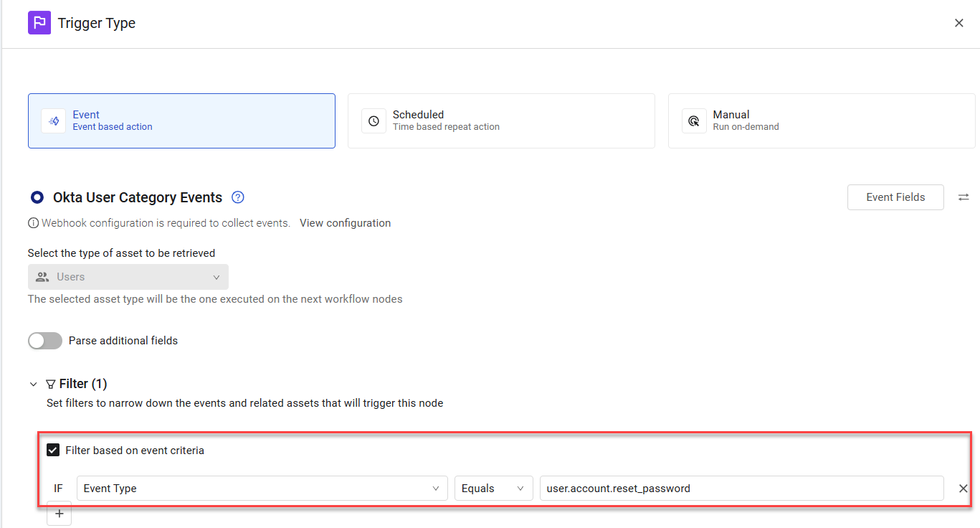Open the View configuration link
This screenshot has height=528, width=980.
click(345, 223)
